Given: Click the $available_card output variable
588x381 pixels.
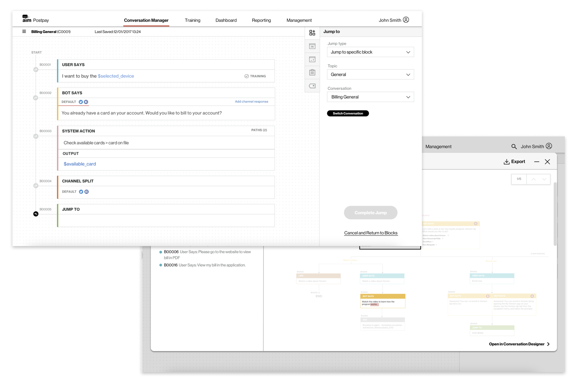Looking at the screenshot, I should tap(80, 164).
